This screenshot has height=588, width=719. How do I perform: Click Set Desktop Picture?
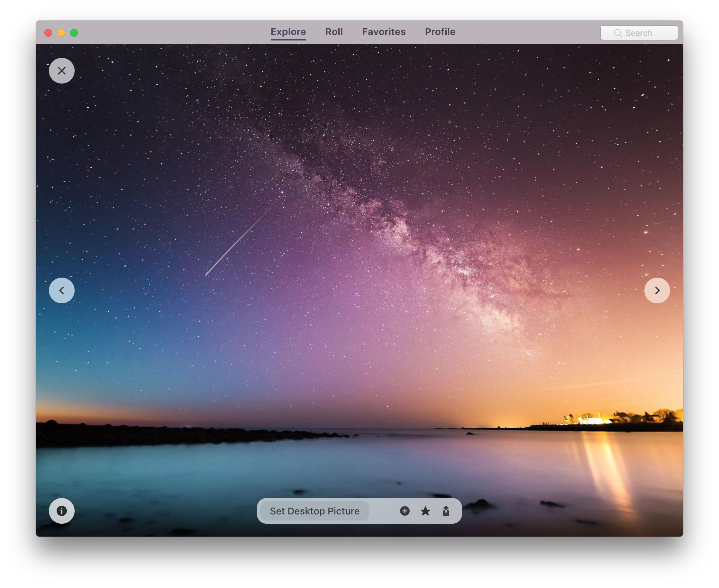click(x=314, y=511)
